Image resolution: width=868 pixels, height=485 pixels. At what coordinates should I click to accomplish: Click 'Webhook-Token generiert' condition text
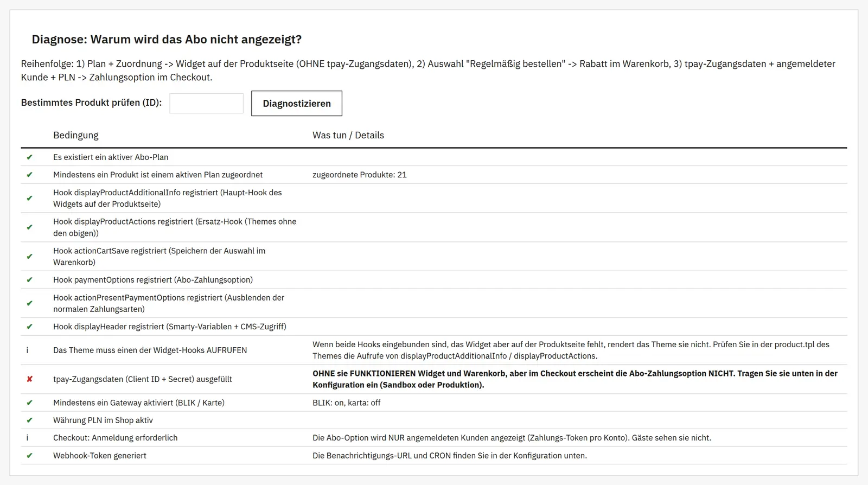(x=100, y=456)
